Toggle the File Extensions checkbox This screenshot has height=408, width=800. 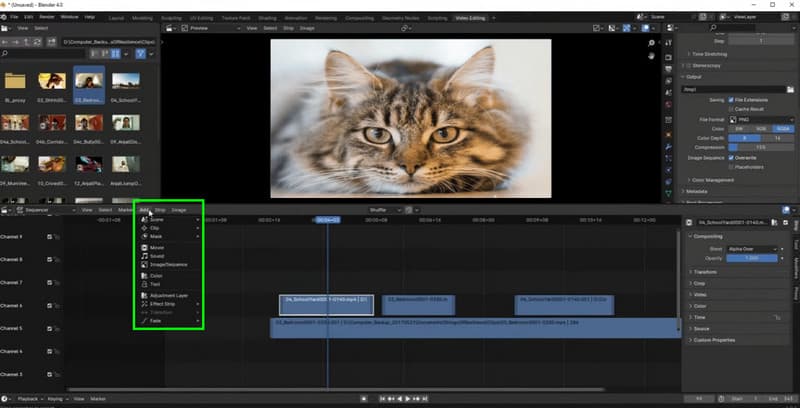point(731,100)
